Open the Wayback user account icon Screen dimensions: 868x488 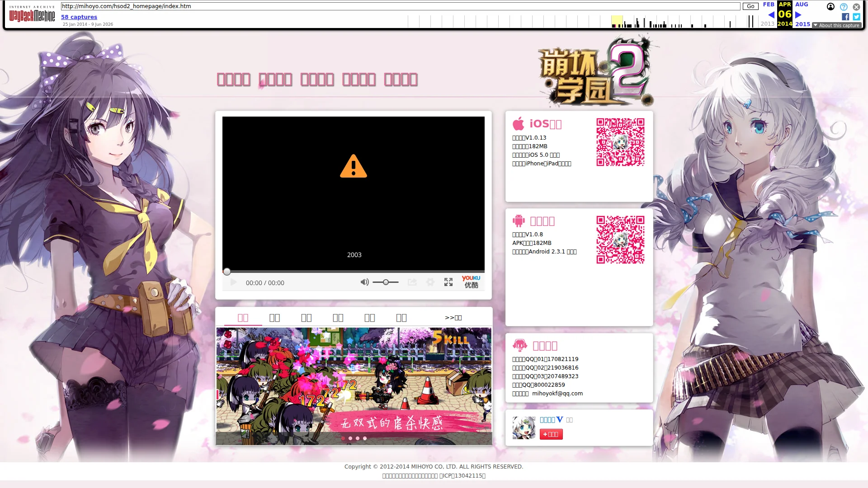coord(830,7)
